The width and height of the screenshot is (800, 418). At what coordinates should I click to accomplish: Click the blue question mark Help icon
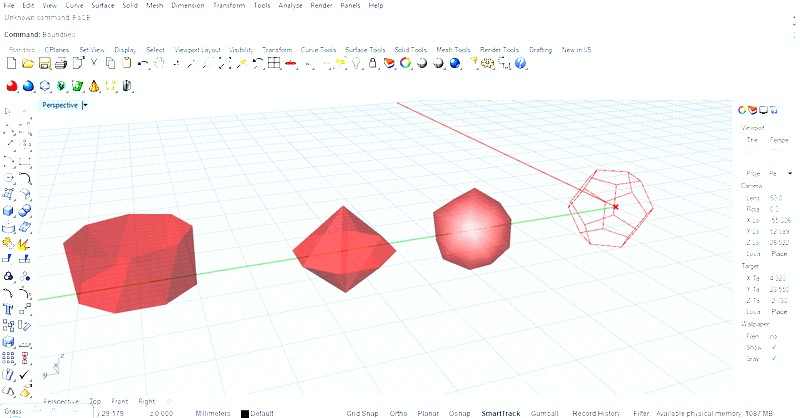tap(520, 63)
